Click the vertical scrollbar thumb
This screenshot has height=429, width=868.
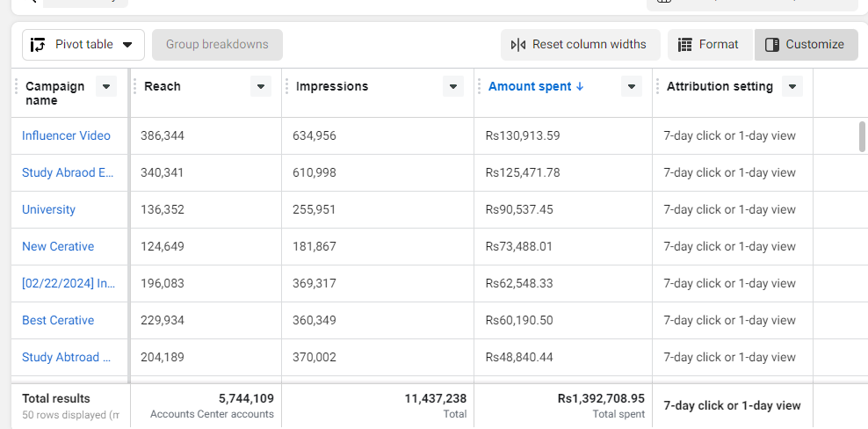[x=862, y=136]
